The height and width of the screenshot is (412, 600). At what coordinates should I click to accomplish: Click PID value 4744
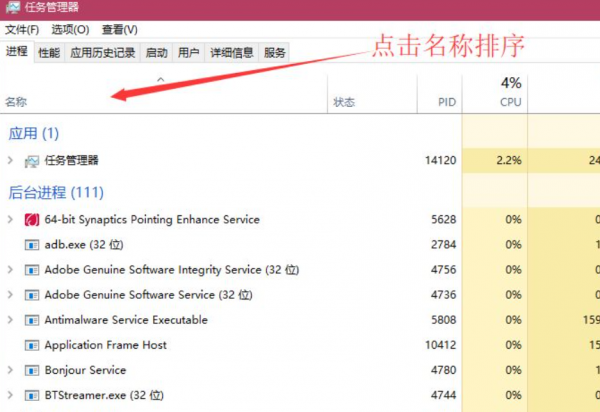(x=444, y=395)
